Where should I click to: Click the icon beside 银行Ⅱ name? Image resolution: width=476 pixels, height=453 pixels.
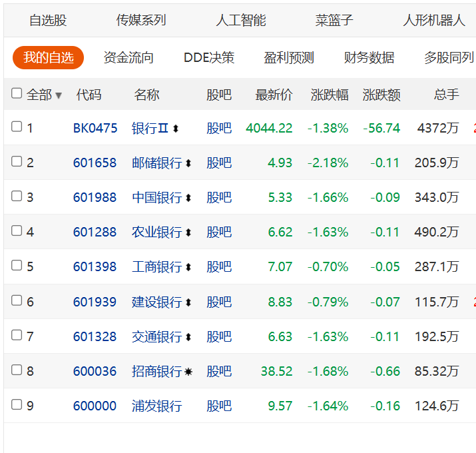point(176,129)
